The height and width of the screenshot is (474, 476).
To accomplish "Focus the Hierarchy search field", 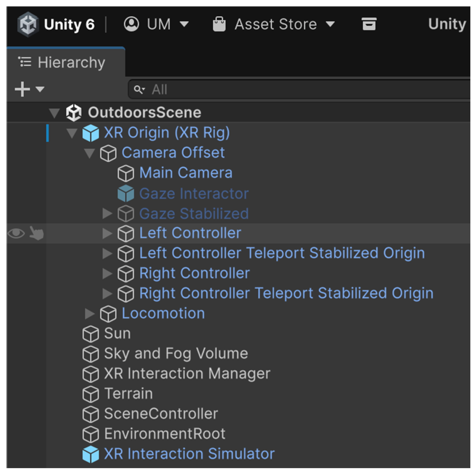I will point(296,89).
